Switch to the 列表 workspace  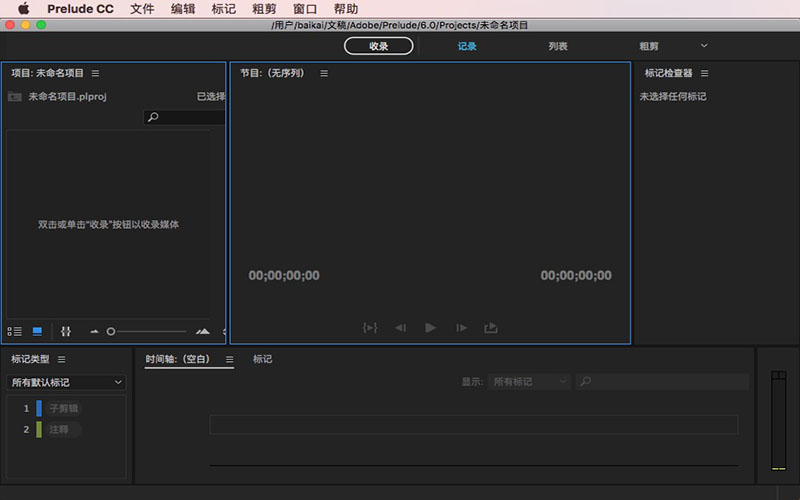point(558,46)
